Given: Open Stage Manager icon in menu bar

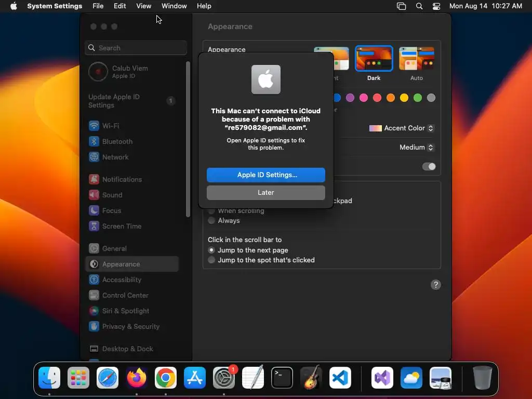Looking at the screenshot, I should point(402,6).
